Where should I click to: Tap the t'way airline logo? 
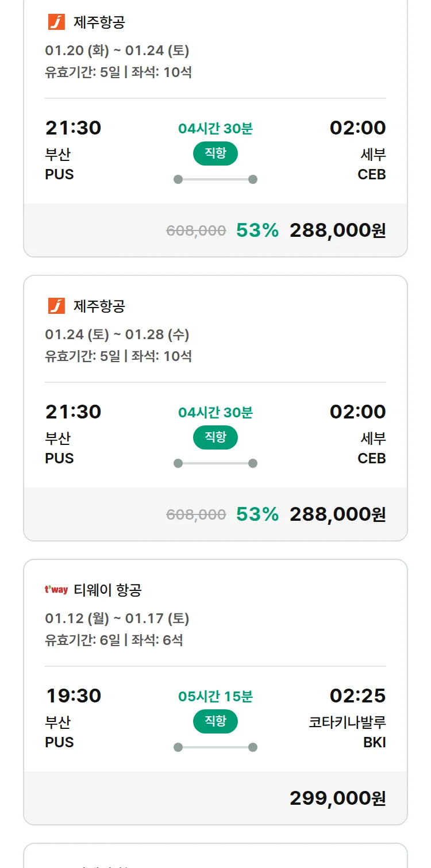[x=56, y=590]
